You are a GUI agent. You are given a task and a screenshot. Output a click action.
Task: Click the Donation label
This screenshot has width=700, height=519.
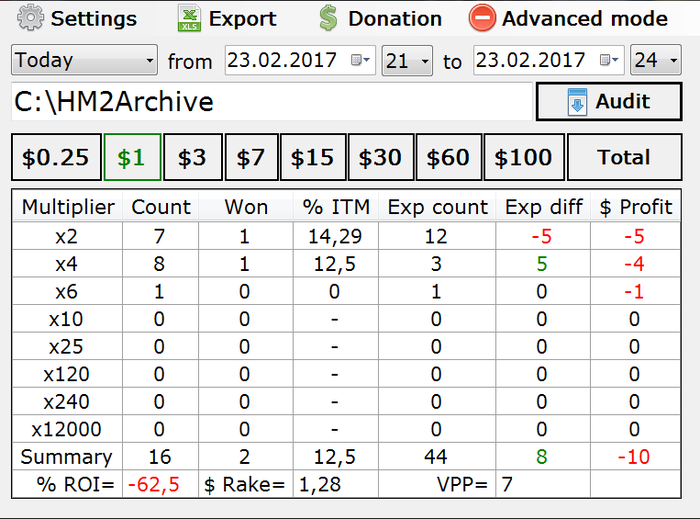click(x=395, y=19)
